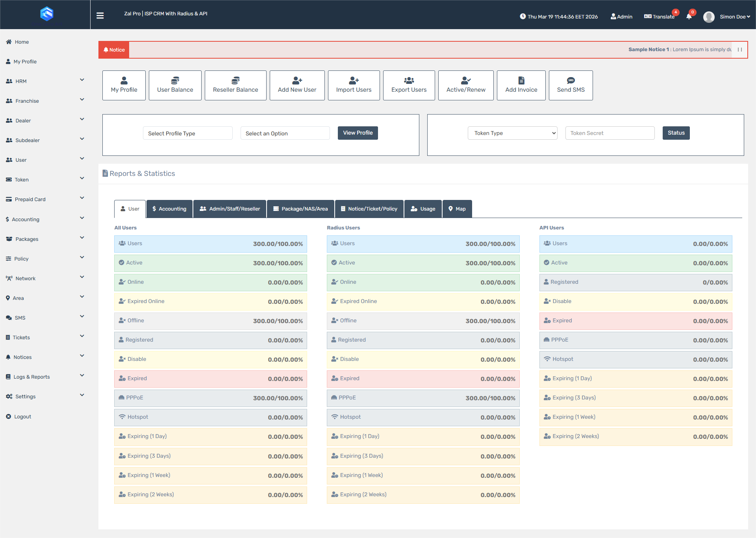Click the View Profile button
The width and height of the screenshot is (756, 538).
point(357,133)
